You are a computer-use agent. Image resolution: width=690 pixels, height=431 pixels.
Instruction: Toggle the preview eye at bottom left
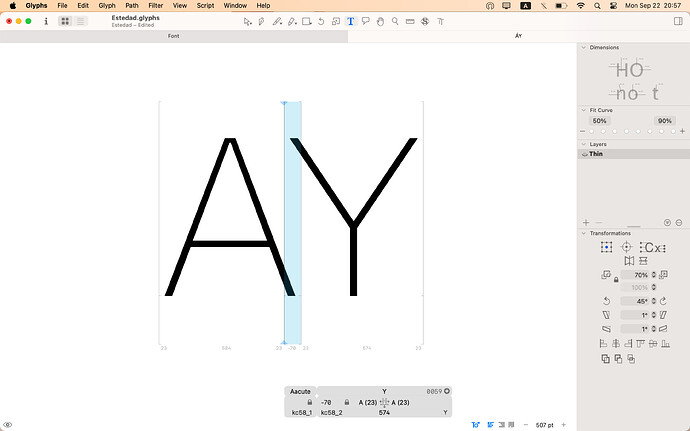pos(8,425)
